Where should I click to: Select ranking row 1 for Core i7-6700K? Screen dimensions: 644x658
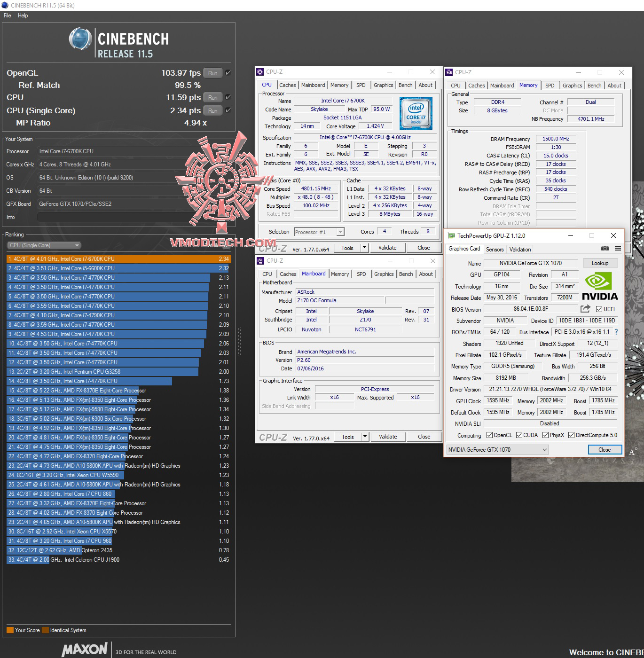118,259
